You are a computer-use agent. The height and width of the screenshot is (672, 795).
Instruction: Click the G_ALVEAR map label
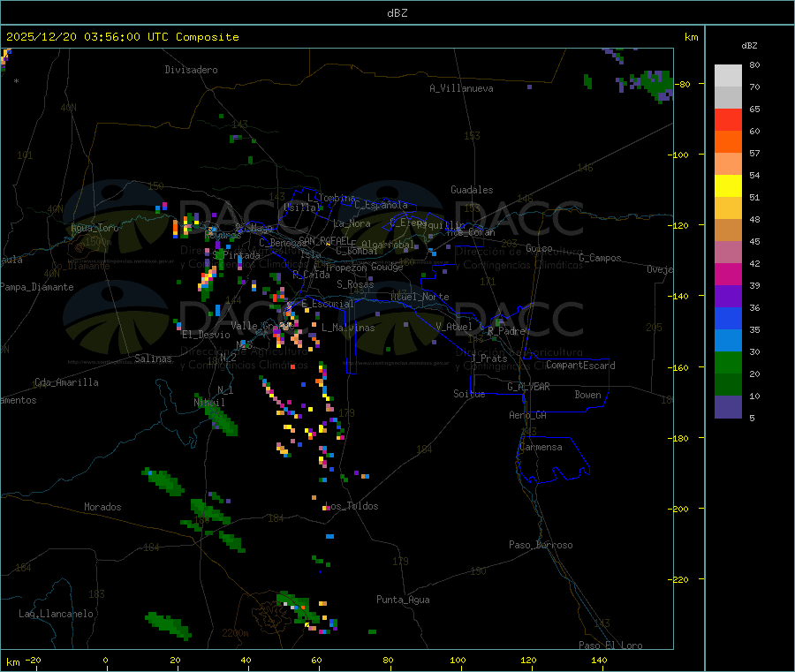tap(528, 387)
